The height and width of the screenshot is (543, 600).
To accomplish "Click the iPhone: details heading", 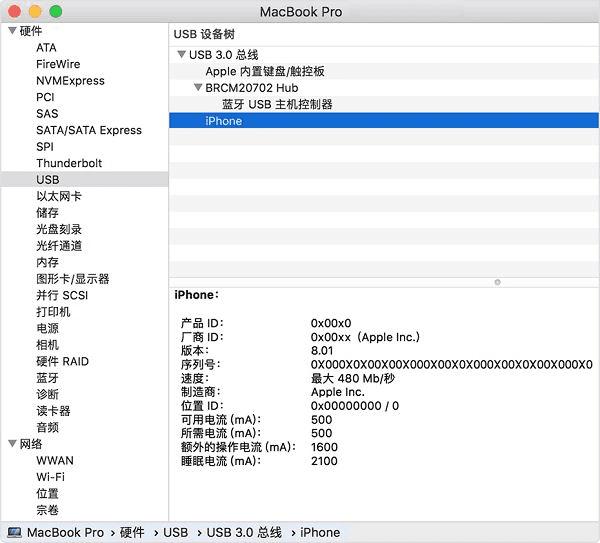I will 196,295.
